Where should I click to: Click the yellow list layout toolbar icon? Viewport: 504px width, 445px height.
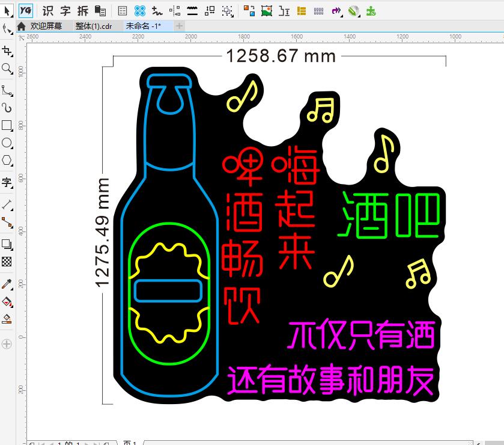(x=302, y=11)
